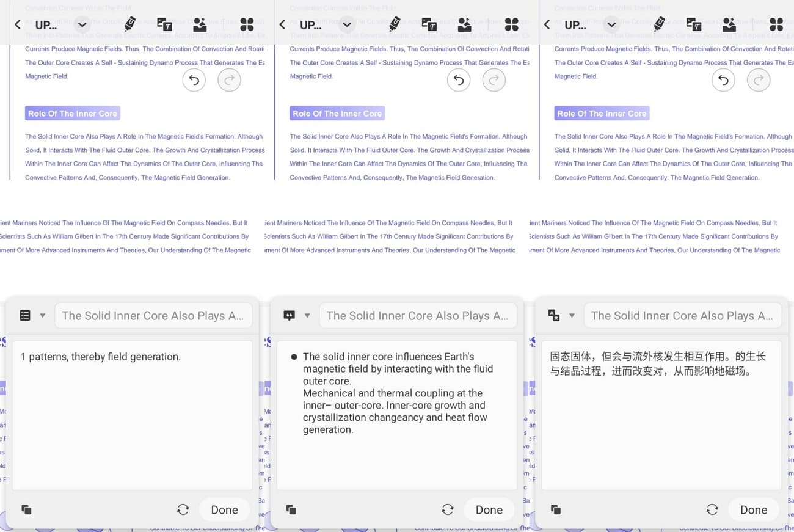Image resolution: width=794 pixels, height=532 pixels.
Task: Open the summary type dropdown
Action: 43,315
